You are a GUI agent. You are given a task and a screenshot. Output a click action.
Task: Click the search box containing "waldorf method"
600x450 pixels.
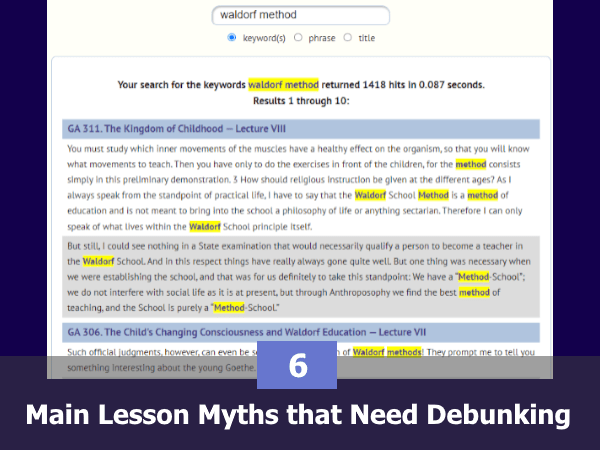301,15
